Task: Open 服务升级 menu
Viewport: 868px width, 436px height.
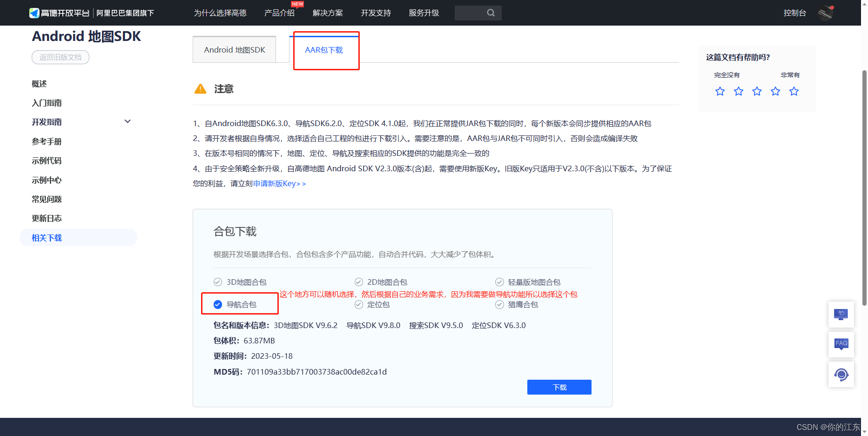Action: coord(424,13)
